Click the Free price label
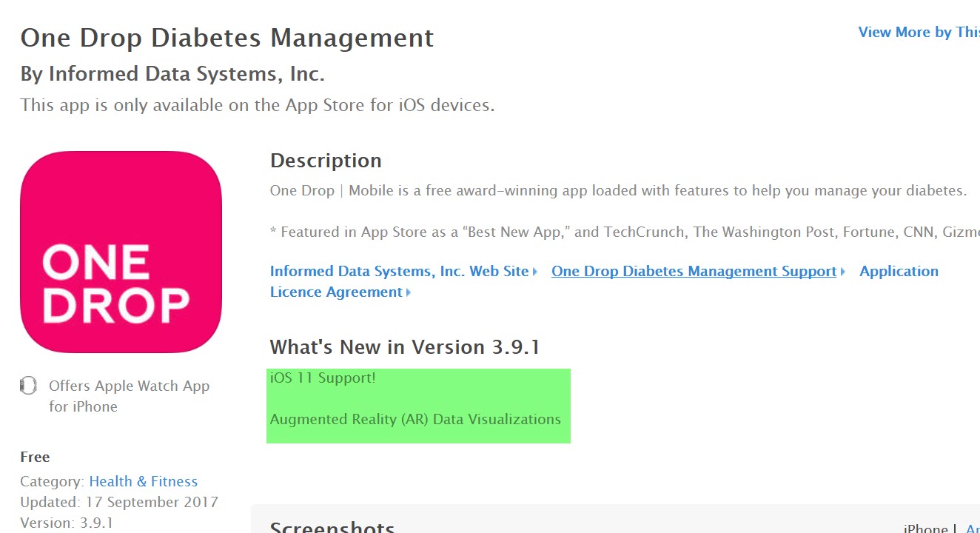The width and height of the screenshot is (980, 533). pyautogui.click(x=34, y=456)
